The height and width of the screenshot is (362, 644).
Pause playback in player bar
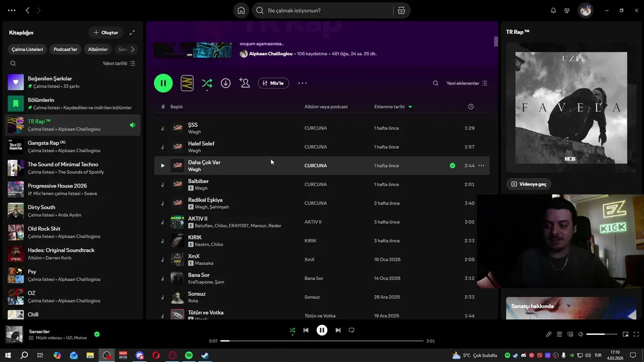point(322,330)
